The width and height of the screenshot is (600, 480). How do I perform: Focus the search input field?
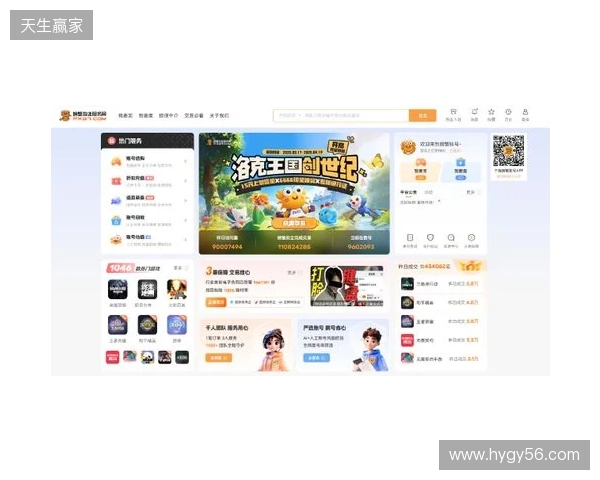click(x=356, y=115)
